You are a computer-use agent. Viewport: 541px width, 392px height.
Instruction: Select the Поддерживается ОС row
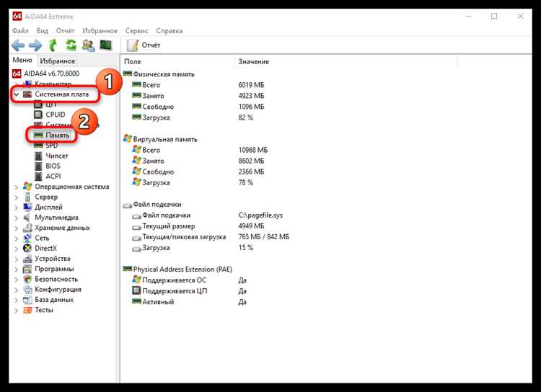(175, 280)
